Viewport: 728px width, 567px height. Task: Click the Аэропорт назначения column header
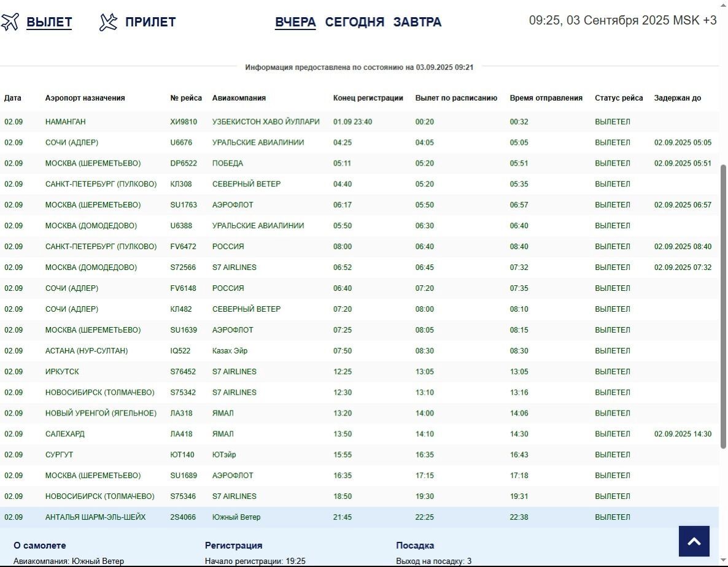coord(85,98)
